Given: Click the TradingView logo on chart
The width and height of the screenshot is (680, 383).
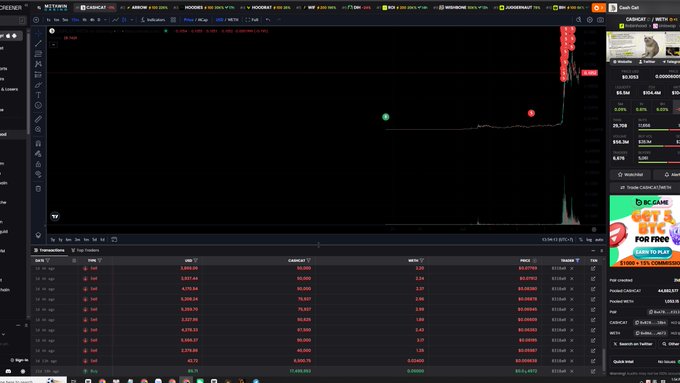Looking at the screenshot, I should tap(55, 216).
